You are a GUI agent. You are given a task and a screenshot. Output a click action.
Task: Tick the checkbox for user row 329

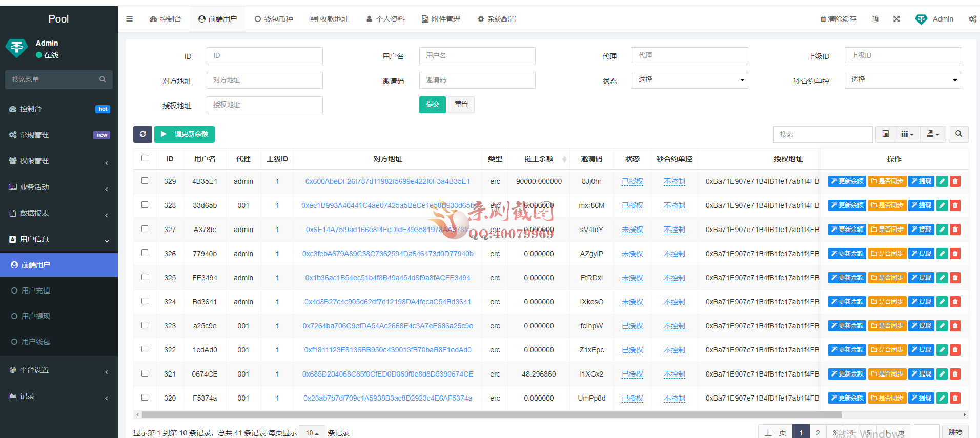[145, 181]
